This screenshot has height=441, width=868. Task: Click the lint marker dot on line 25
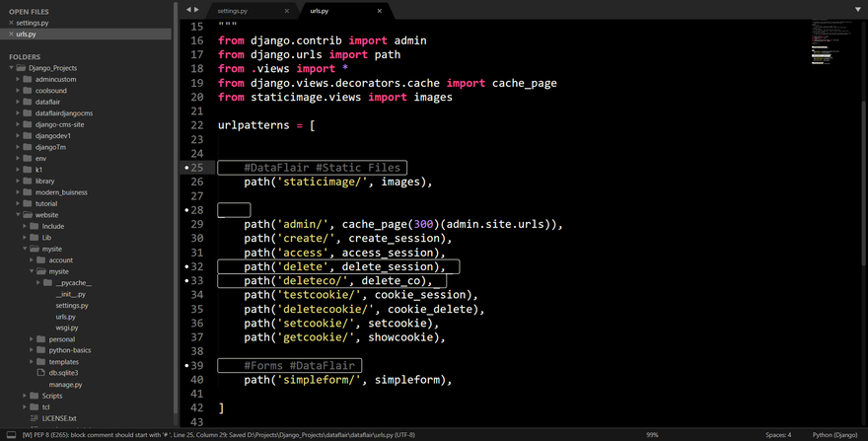pos(186,169)
